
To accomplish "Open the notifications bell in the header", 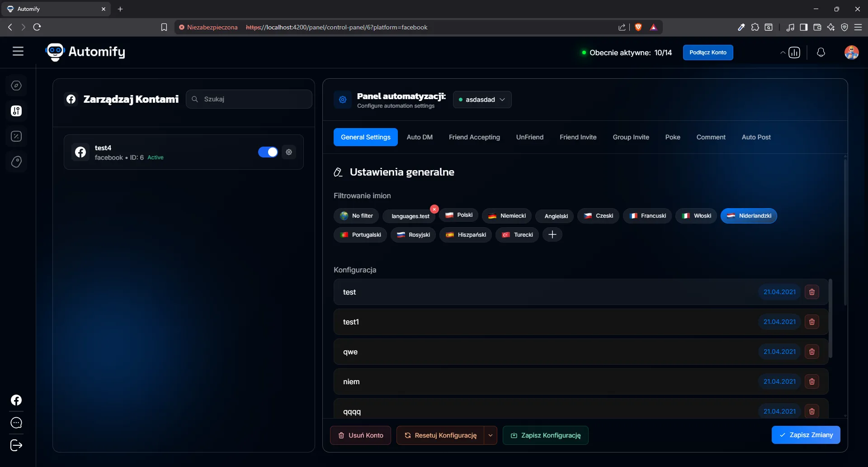I will coord(821,52).
